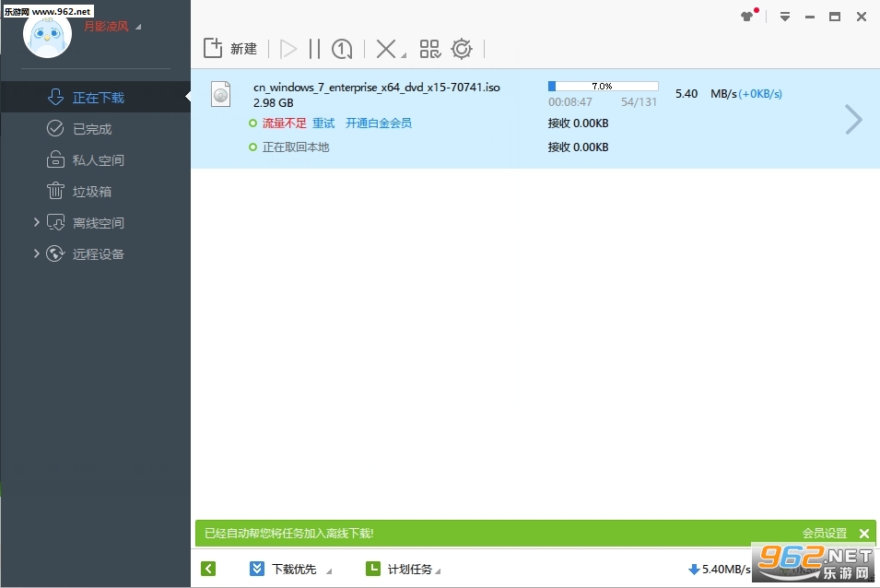
Task: Click the remaining time 00:08:47 text
Action: 570,102
